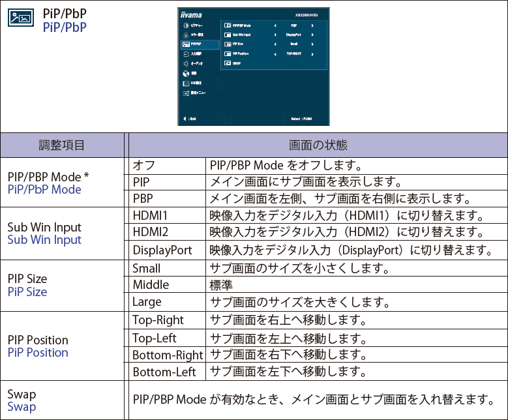Open the Audio speaker icon in OSD

[186, 63]
